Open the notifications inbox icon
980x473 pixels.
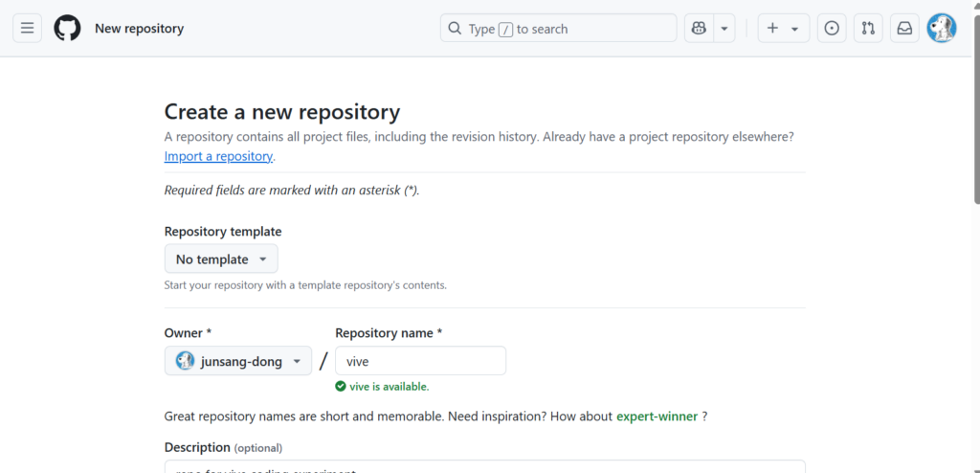point(904,29)
